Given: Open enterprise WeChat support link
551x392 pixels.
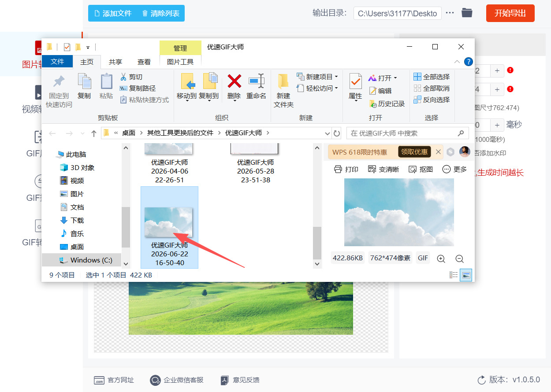Looking at the screenshot, I should pos(177,380).
